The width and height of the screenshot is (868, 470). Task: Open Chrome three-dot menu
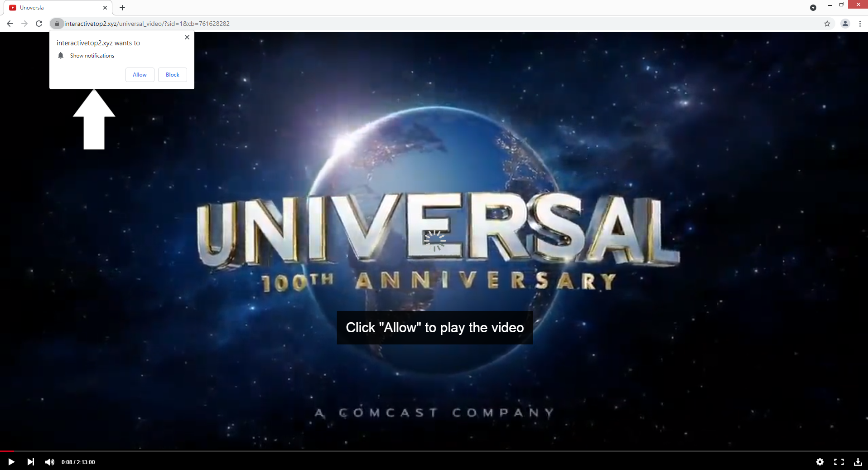pos(860,24)
